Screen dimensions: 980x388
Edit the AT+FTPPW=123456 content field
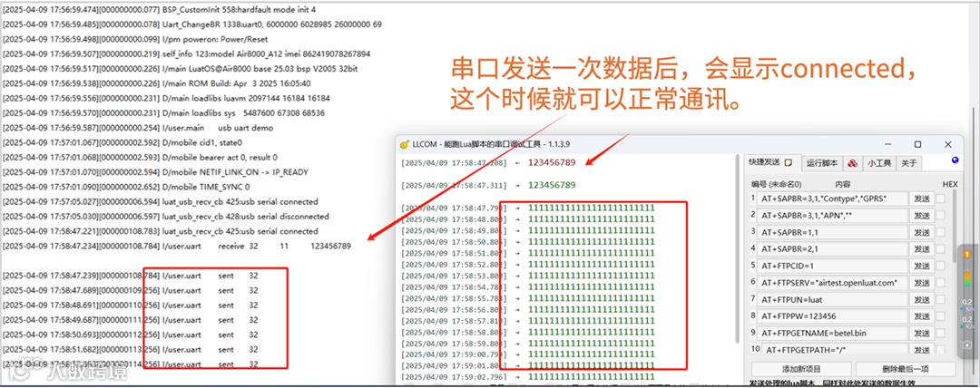coord(832,316)
